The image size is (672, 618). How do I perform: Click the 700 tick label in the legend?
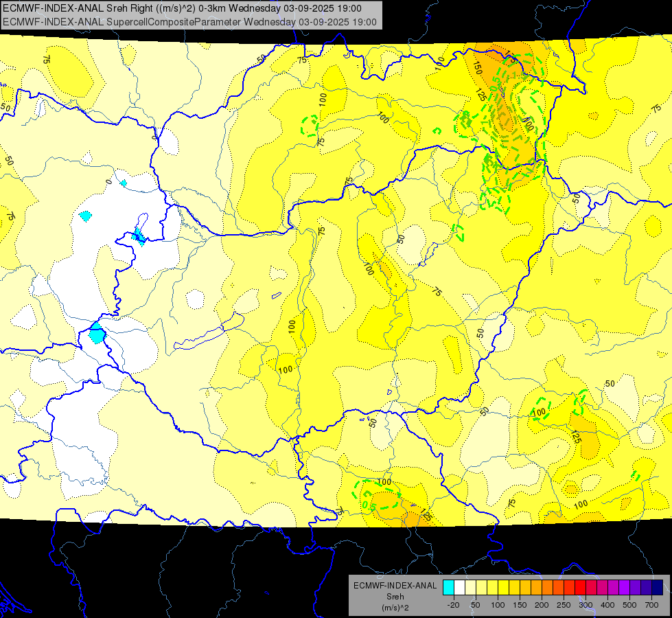click(x=651, y=605)
